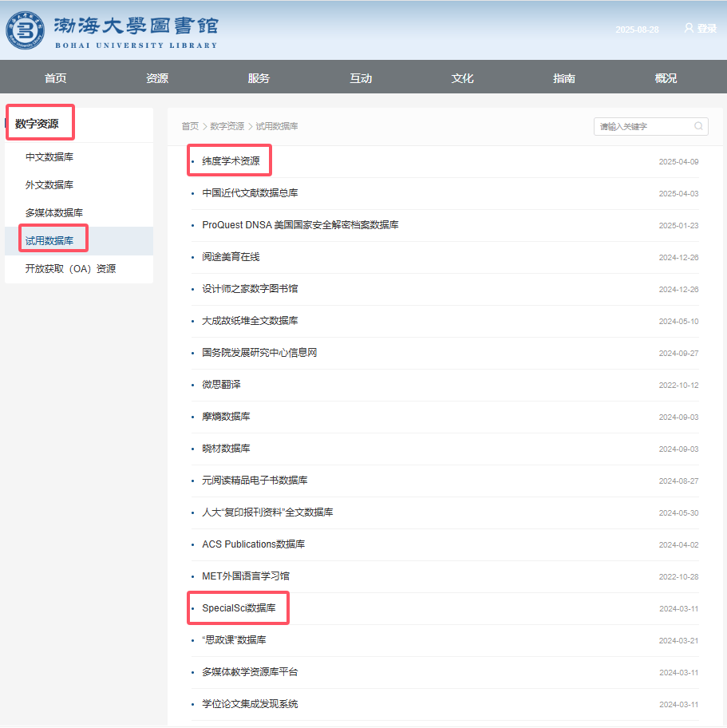
Task: Click the Bohai University Library logo
Action: point(112,30)
